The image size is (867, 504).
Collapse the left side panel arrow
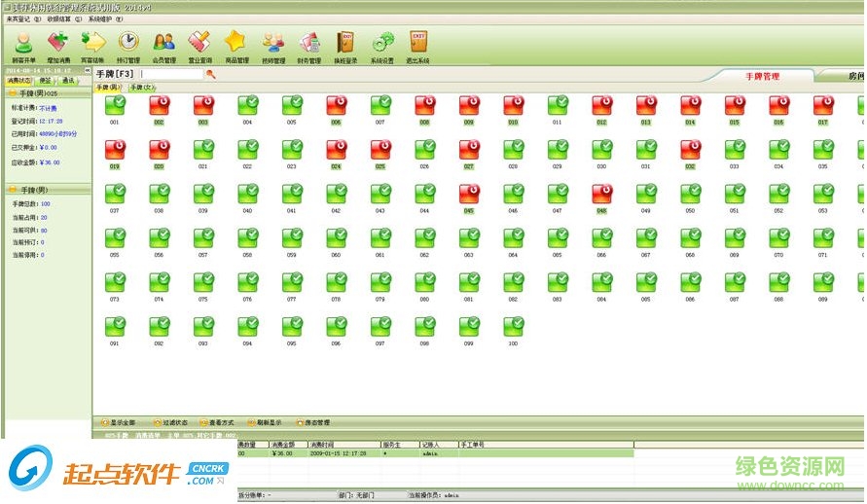[87, 71]
